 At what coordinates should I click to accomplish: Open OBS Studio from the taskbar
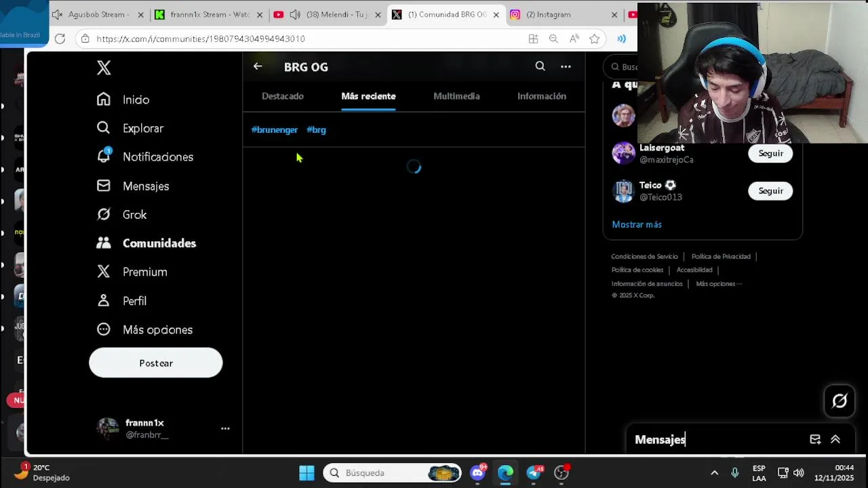pos(561,472)
